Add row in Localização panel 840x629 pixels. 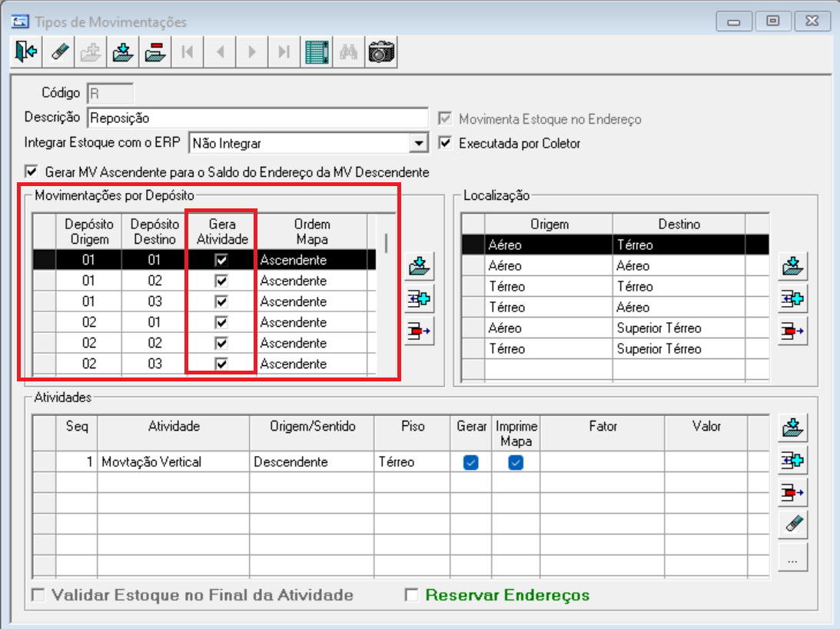(793, 298)
